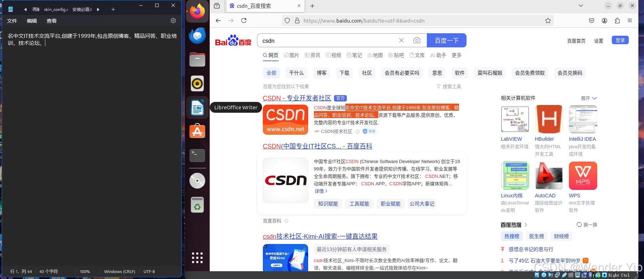Open Ubuntu Software store icon

pos(197,131)
